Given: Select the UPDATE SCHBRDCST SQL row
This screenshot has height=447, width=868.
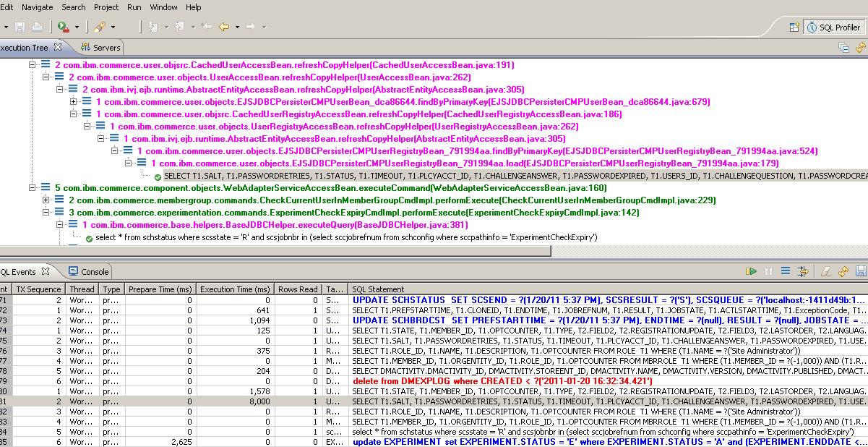Looking at the screenshot, I should 434,320.
